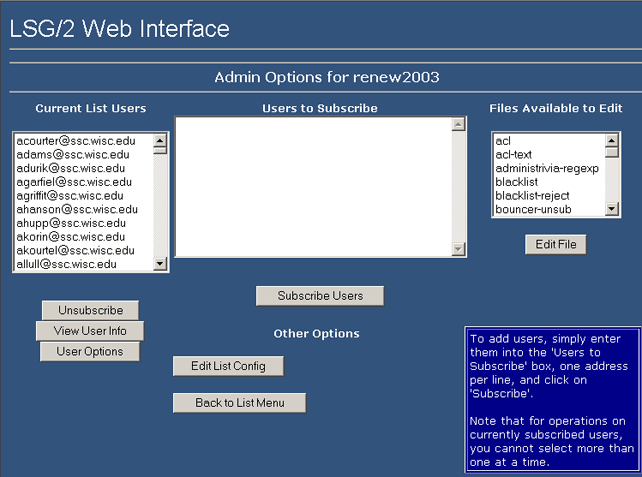Select akorin@ssc.wisc.edu in the user list

coord(84,237)
